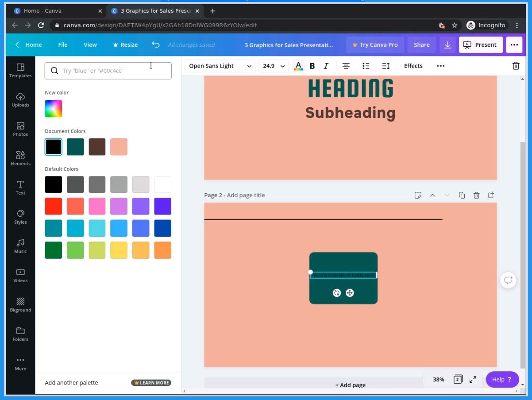Duplicate Page 2 using the copy icon
The width and height of the screenshot is (532, 400).
pyautogui.click(x=462, y=195)
